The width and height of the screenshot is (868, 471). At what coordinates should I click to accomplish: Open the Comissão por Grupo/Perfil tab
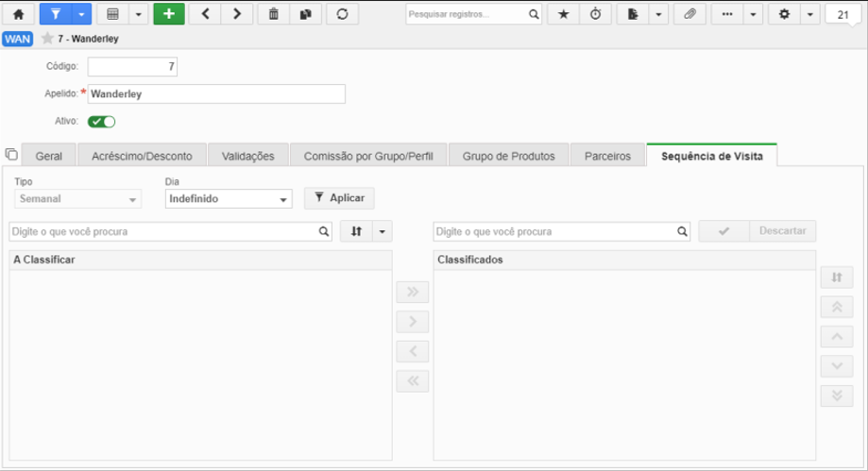pyautogui.click(x=368, y=156)
